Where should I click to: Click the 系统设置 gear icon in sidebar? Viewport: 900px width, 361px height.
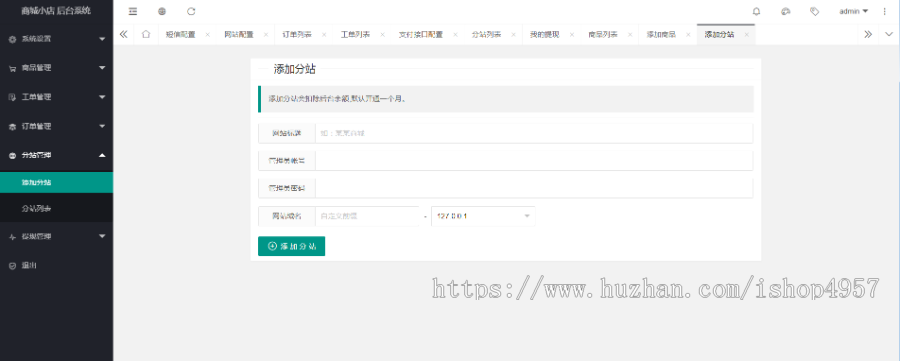click(x=13, y=39)
